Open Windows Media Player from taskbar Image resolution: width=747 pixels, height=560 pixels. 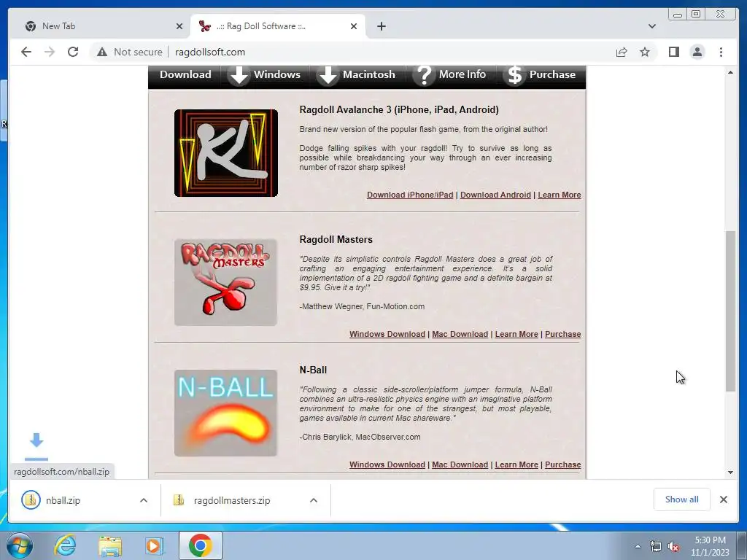click(154, 545)
